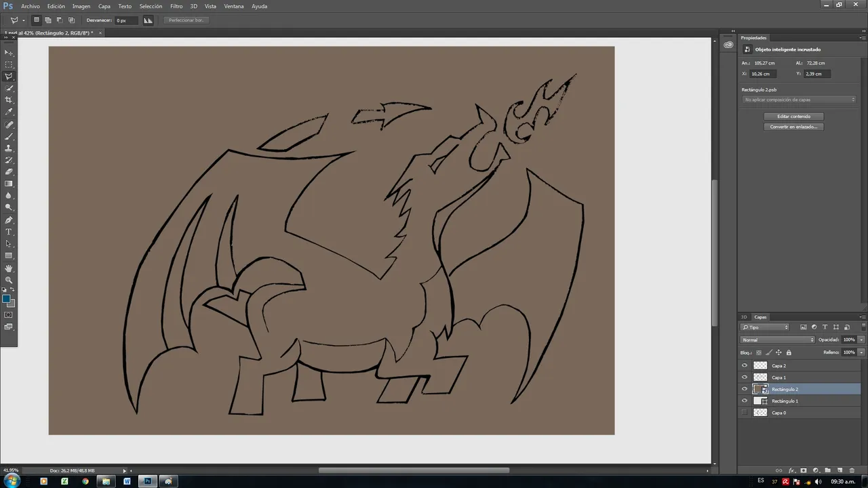The image size is (868, 488).
Task: Select the Gradient tool
Action: point(9,184)
